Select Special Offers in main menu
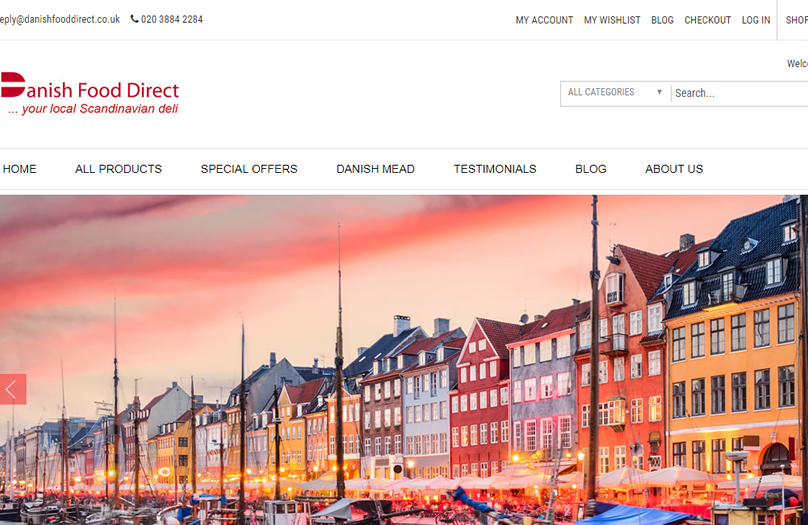 click(249, 169)
